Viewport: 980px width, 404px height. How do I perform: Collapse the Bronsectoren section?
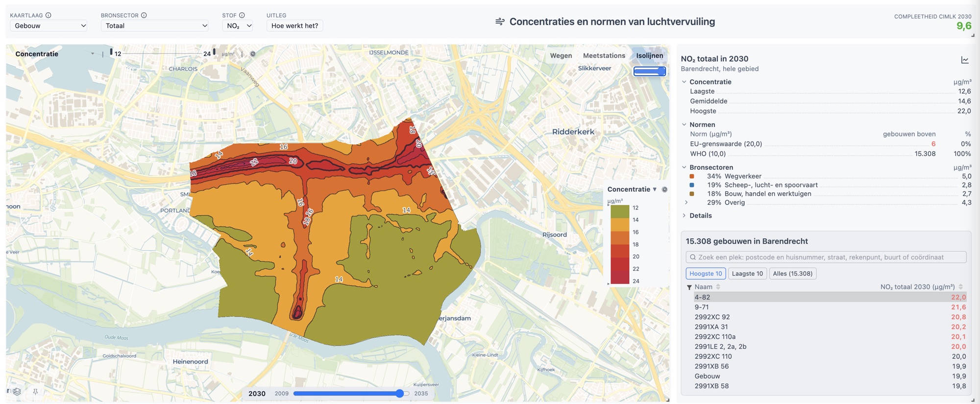click(x=684, y=167)
